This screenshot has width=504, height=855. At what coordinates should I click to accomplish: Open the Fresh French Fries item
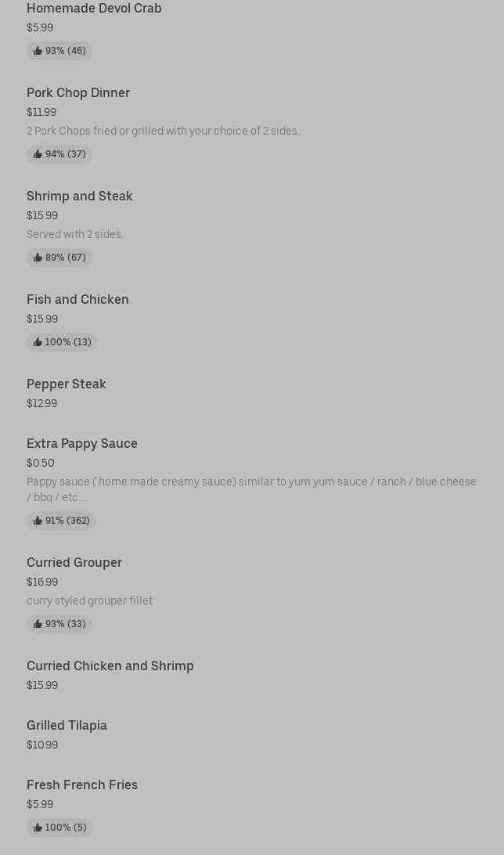pyautogui.click(x=82, y=785)
